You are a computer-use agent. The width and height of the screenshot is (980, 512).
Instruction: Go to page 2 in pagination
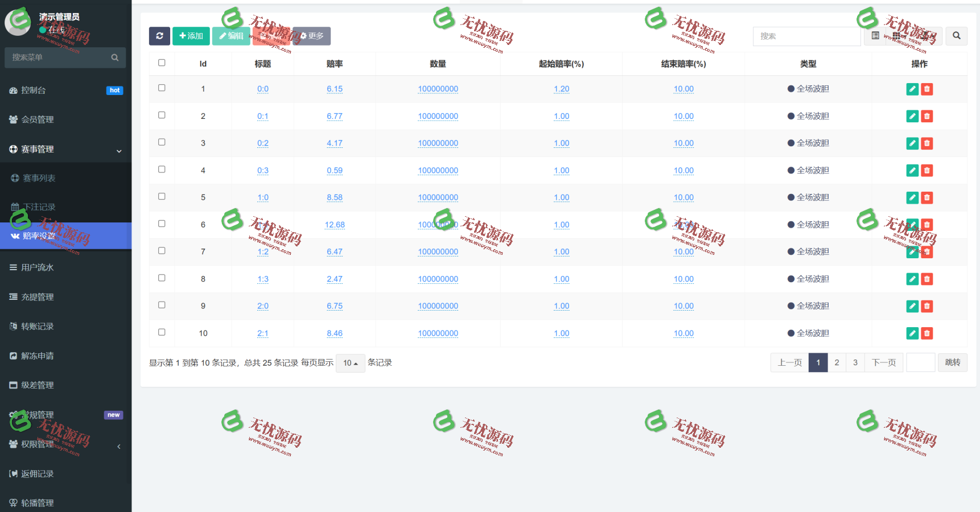[x=837, y=362]
